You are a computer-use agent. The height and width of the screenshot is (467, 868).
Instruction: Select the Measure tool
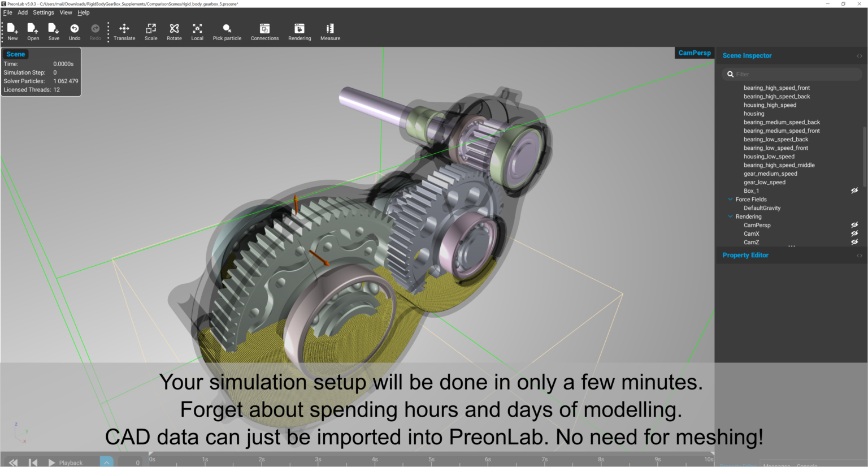tap(330, 32)
